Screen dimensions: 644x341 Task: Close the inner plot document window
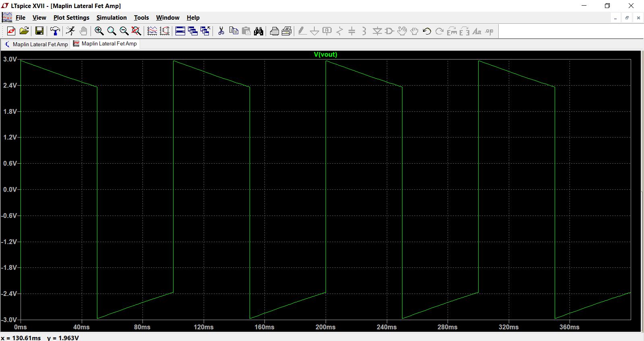[x=638, y=18]
